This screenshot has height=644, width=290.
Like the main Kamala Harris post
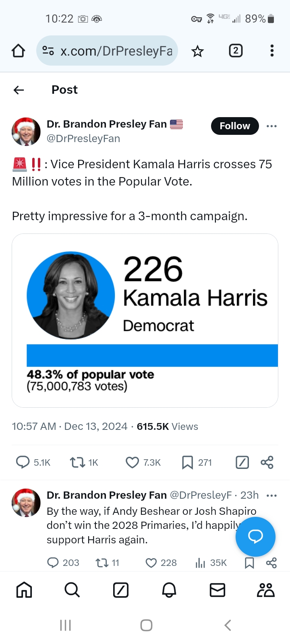(132, 462)
